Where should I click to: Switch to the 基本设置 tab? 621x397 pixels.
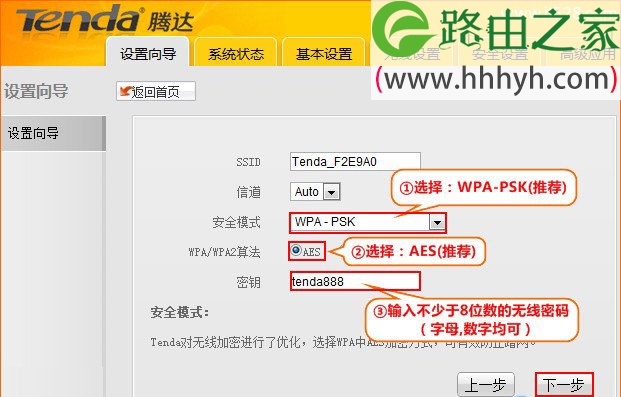(x=324, y=53)
